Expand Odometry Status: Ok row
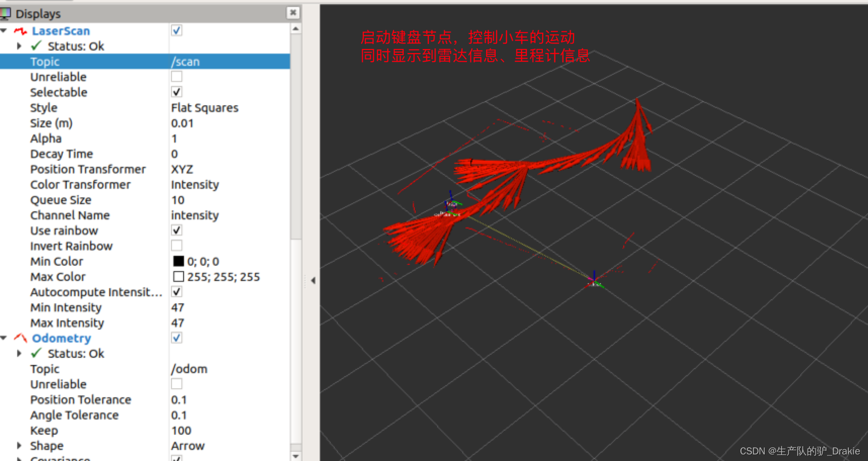868x461 pixels. (x=19, y=353)
